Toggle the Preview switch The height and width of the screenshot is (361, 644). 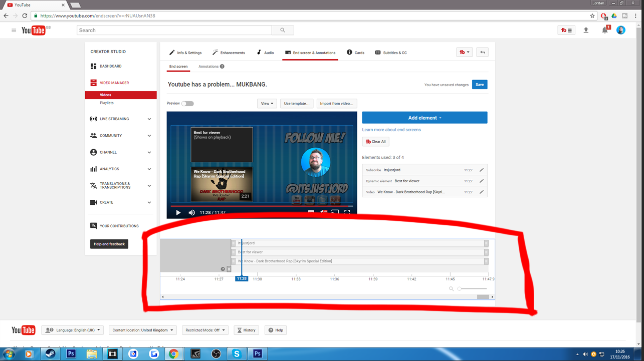187,104
